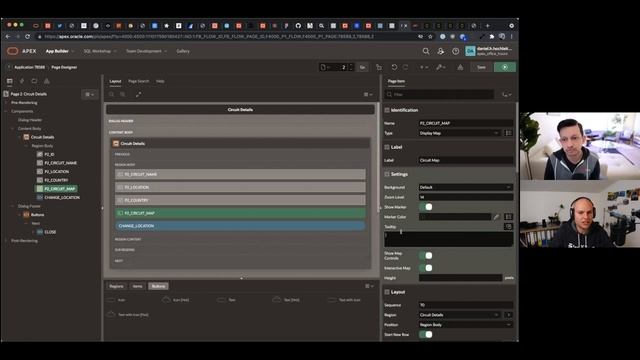The image size is (640, 360).
Task: Open the Position dropdown showing Region Body
Action: pos(466,325)
